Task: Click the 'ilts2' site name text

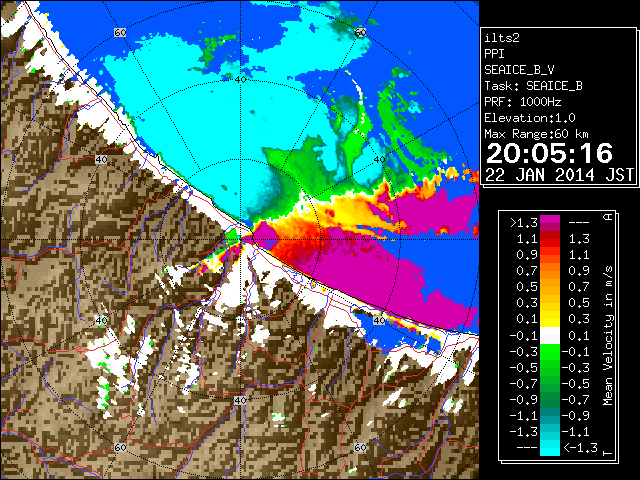Action: coord(502,38)
